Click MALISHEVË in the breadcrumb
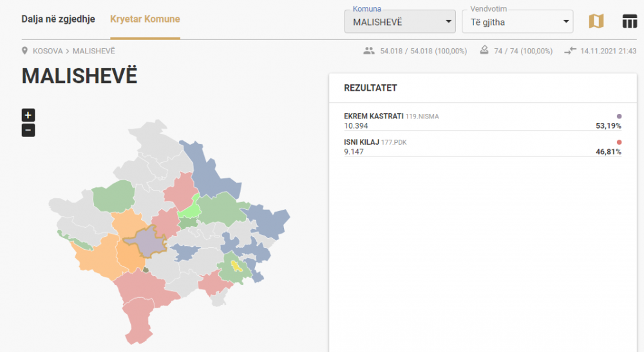This screenshot has height=352, width=644. pos(93,51)
